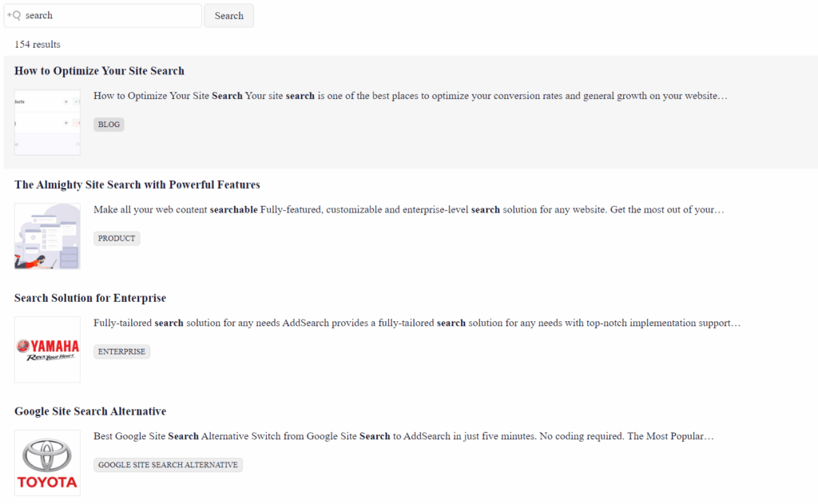Open the 'How to Optimize Your Site Search' article

click(99, 70)
